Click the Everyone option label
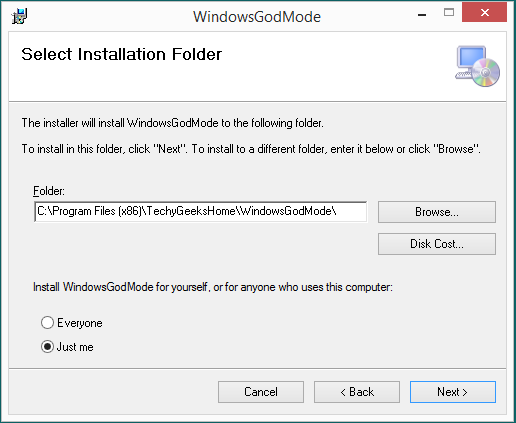 [x=80, y=323]
